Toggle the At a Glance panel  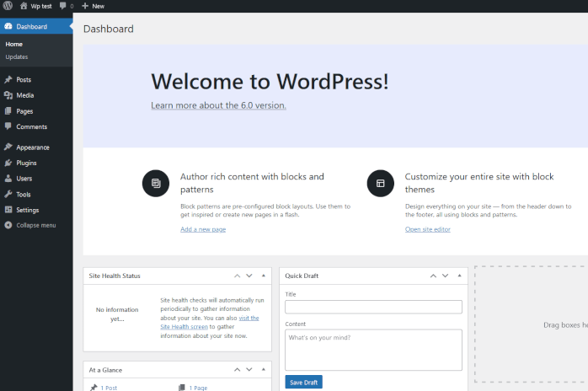pos(263,369)
